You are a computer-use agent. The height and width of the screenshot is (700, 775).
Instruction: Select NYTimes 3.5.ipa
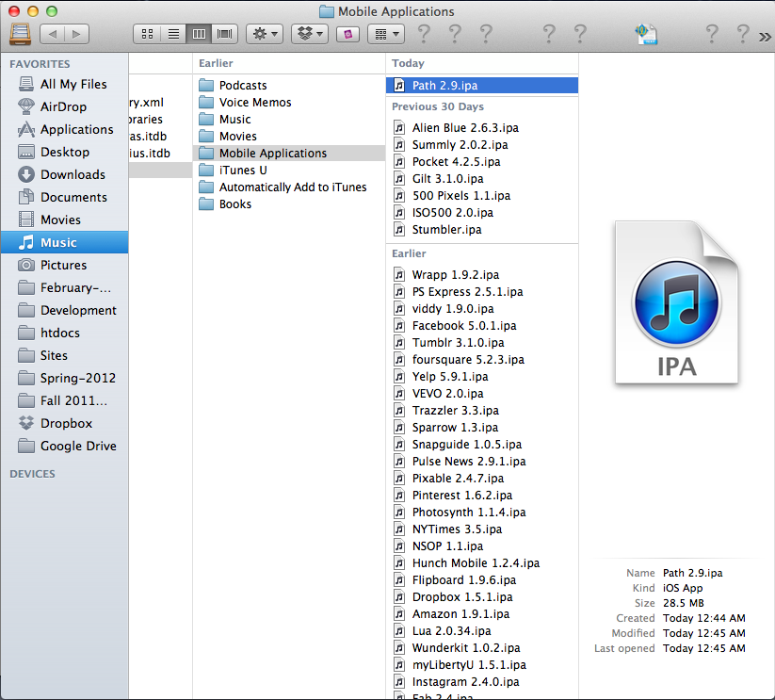[482, 529]
